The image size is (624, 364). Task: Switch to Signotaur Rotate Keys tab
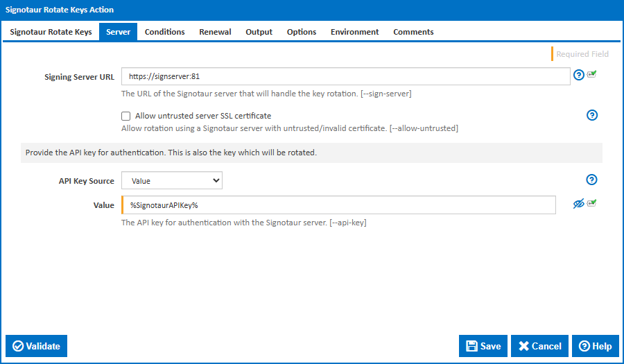tap(51, 32)
